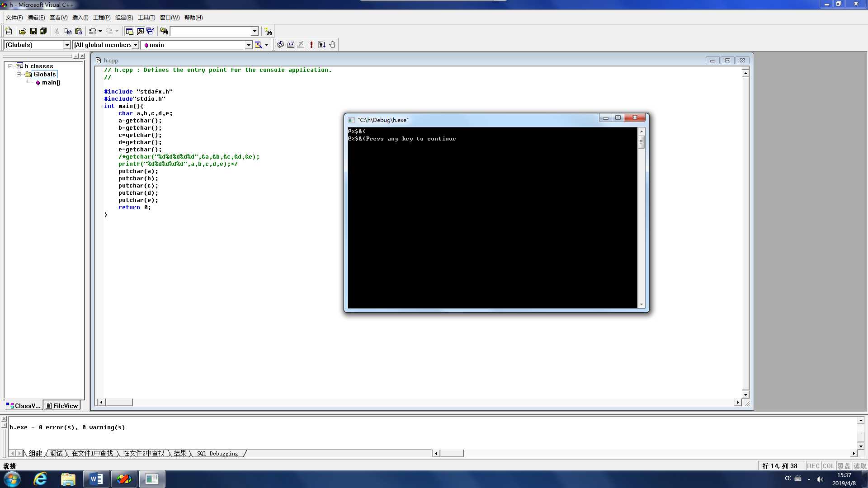Open the undo history dropdown arrow
The image size is (868, 488).
100,31
